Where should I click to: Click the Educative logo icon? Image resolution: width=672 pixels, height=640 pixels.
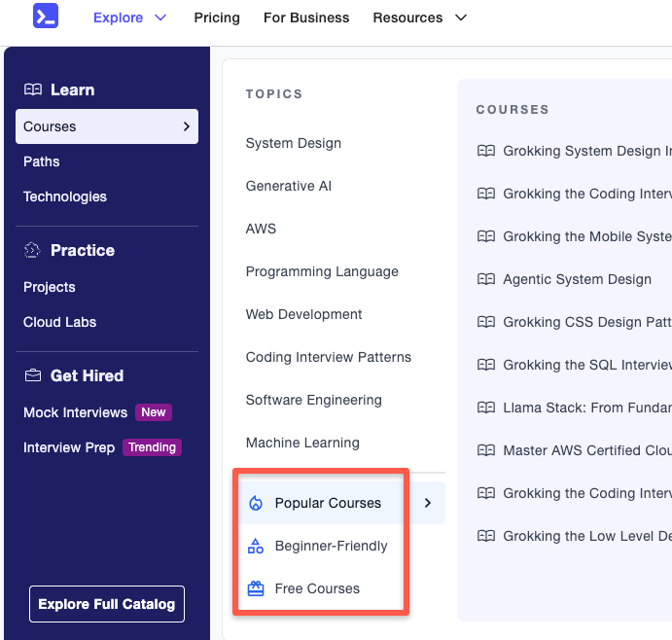[45, 17]
